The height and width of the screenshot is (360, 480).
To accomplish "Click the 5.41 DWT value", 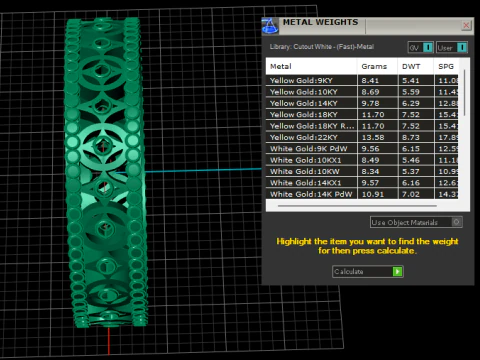I will (411, 80).
